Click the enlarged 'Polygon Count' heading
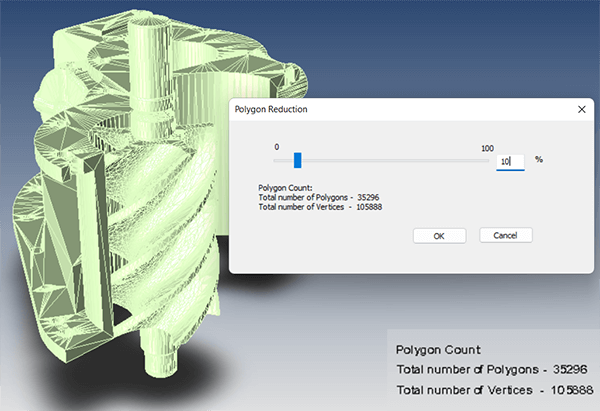The width and height of the screenshot is (600, 411). point(438,350)
